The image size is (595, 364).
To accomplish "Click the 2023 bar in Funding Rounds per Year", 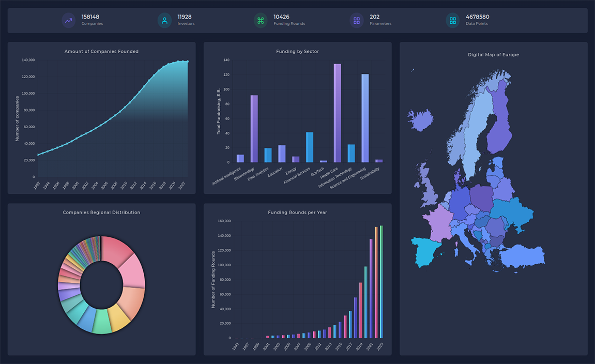I will 382,282.
